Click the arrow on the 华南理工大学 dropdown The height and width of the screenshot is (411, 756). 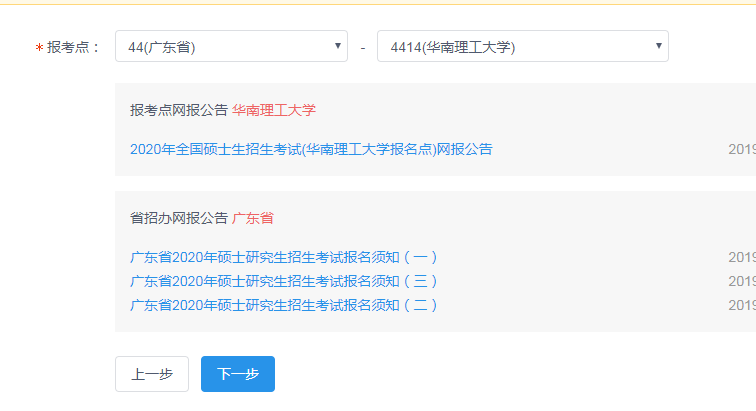pos(658,46)
